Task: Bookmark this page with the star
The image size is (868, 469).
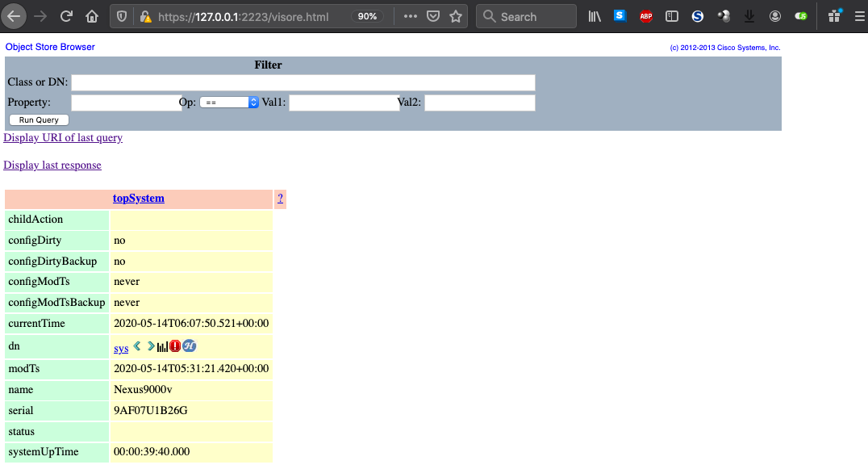Action: click(x=456, y=15)
